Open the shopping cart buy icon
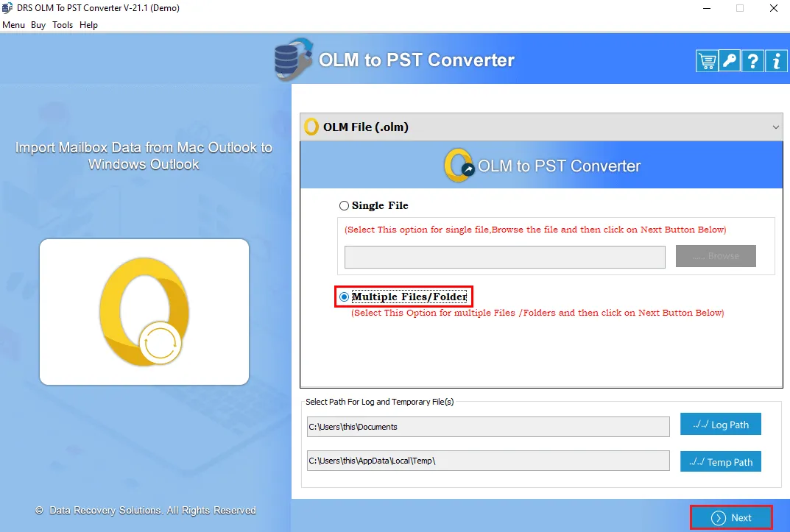790x532 pixels. (x=707, y=61)
